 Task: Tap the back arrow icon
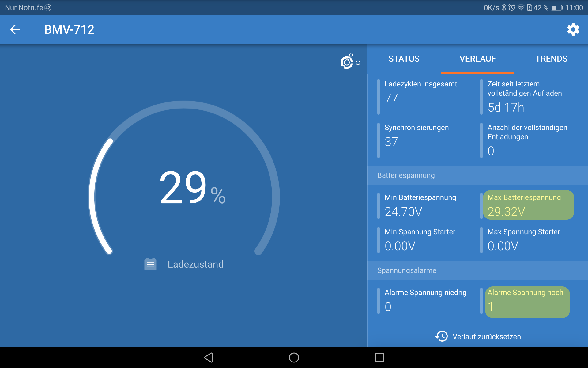tap(15, 29)
